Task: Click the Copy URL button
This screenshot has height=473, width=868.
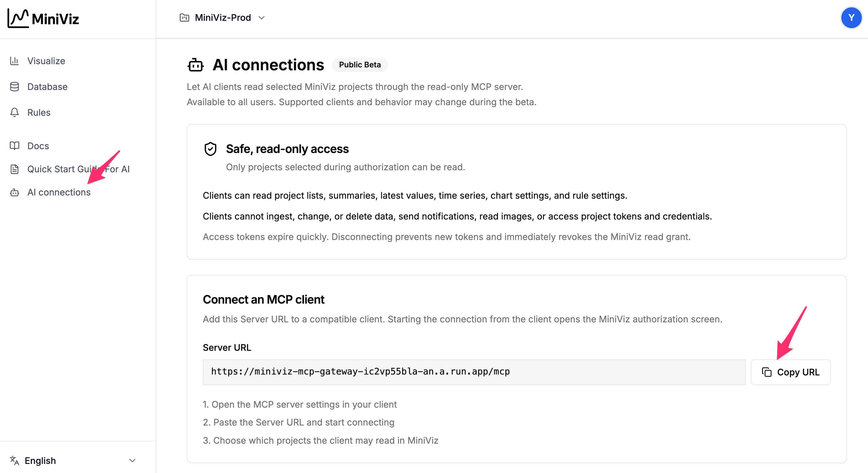Action: point(790,372)
